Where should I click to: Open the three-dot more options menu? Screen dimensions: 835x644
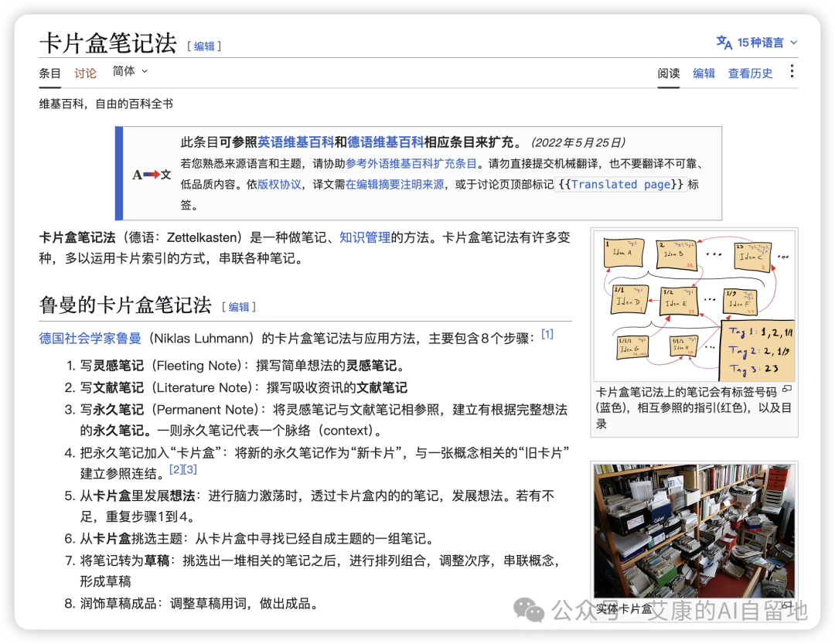792,71
